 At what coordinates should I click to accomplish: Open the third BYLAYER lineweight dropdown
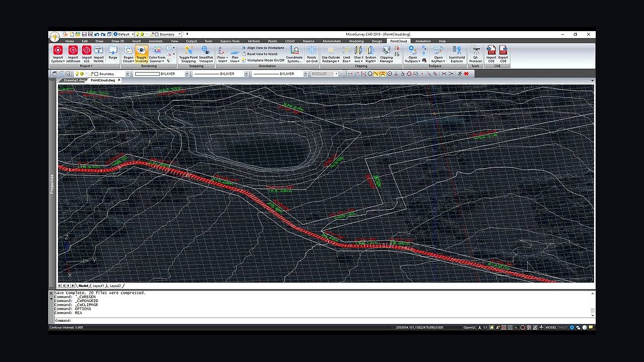tap(305, 73)
